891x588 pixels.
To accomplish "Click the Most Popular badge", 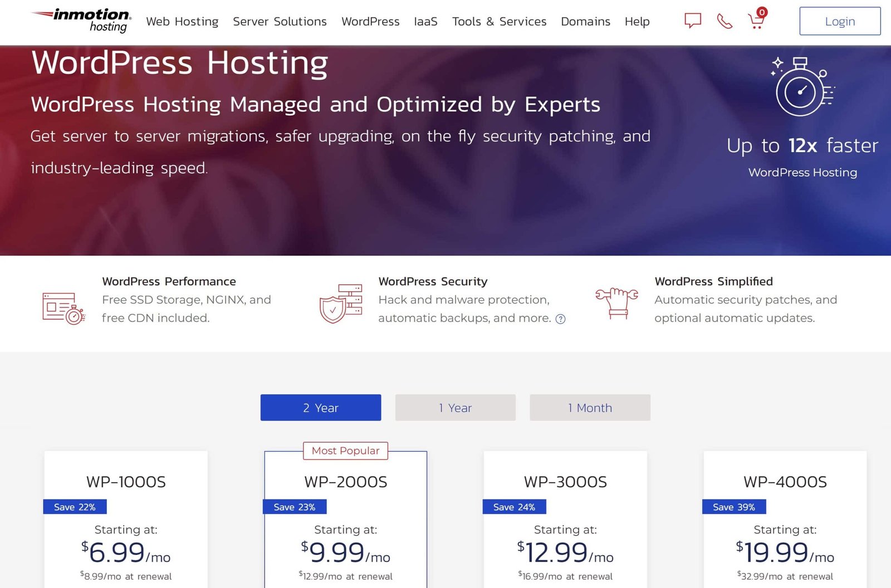I will coord(345,450).
